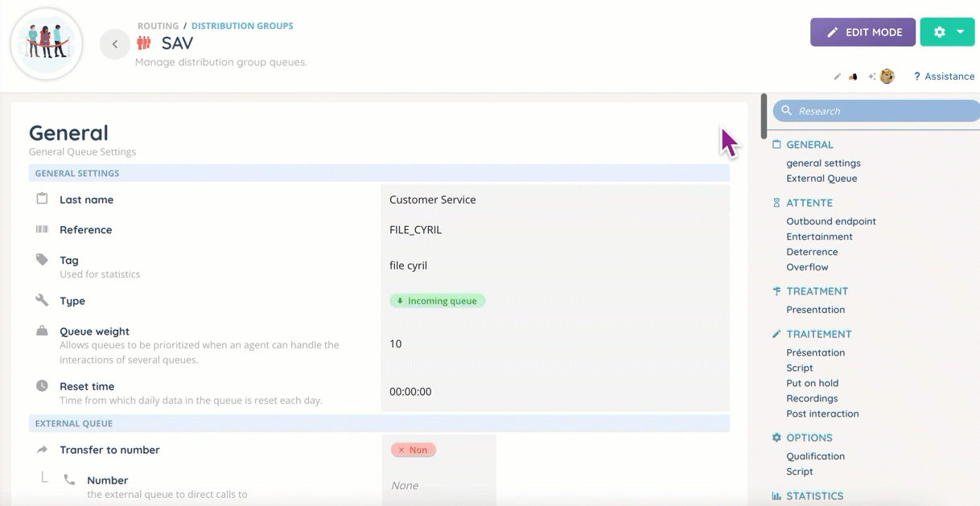Click the Reset time clock icon
The width and height of the screenshot is (980, 506).
click(x=42, y=386)
